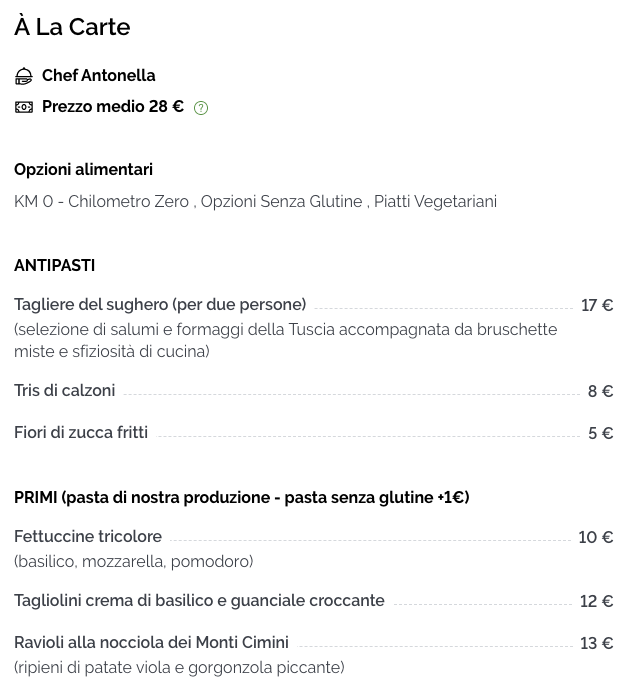Click the Chef Antonella label

[x=99, y=75]
